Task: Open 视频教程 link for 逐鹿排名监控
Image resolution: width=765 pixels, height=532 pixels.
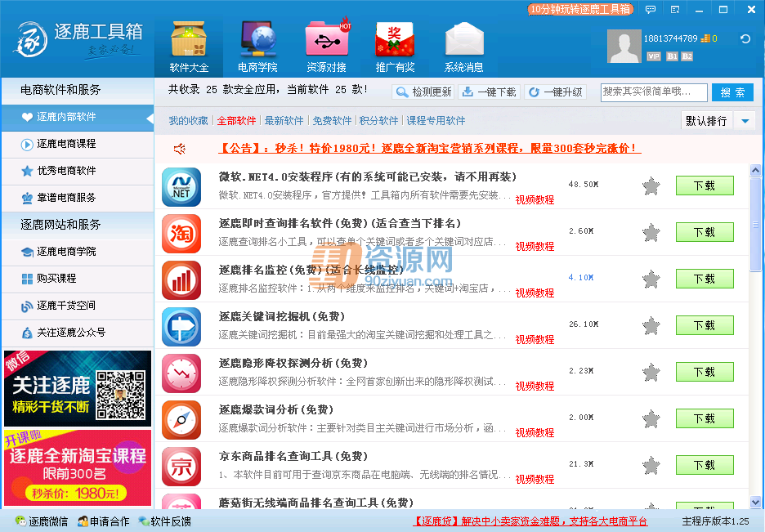Action: [535, 293]
